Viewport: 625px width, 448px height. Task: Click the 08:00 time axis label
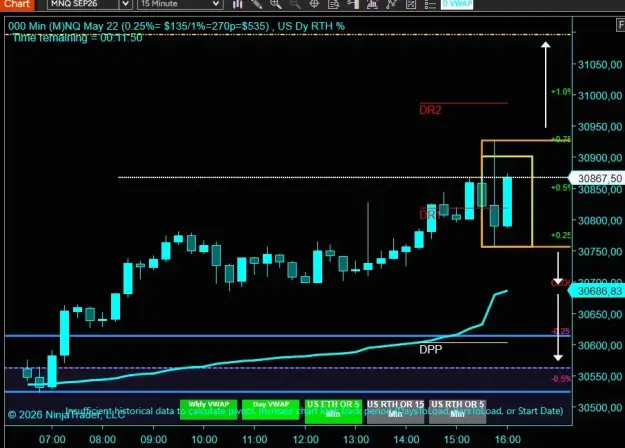pos(103,440)
